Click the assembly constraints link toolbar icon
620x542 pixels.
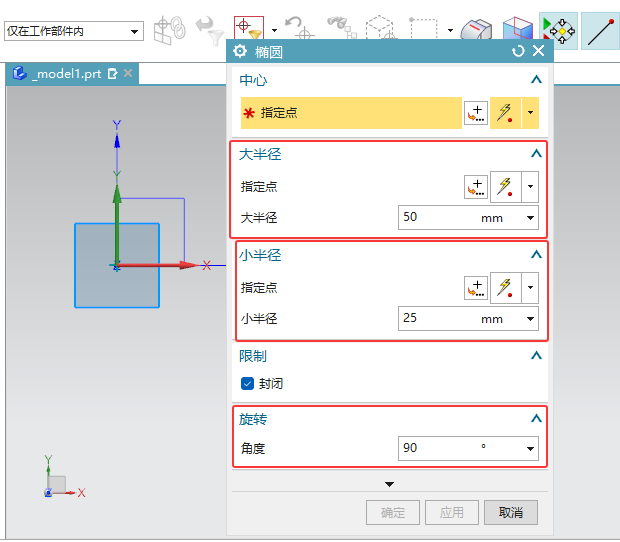coord(169,30)
